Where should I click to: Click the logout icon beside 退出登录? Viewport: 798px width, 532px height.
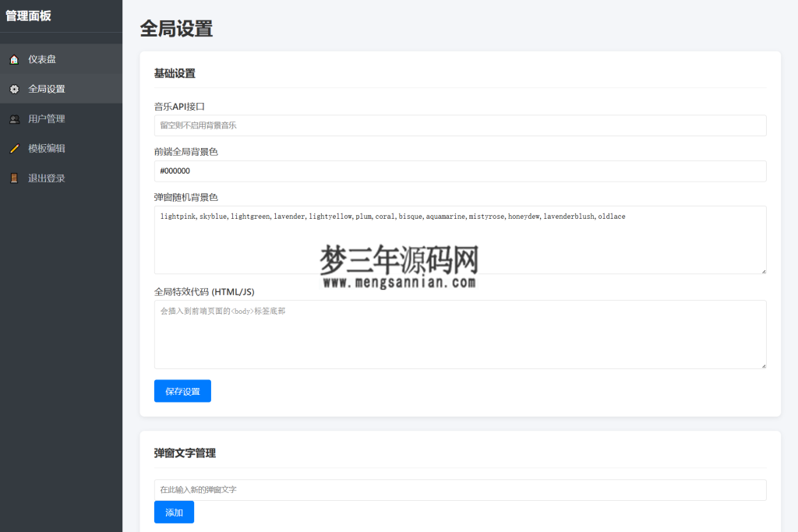point(13,178)
